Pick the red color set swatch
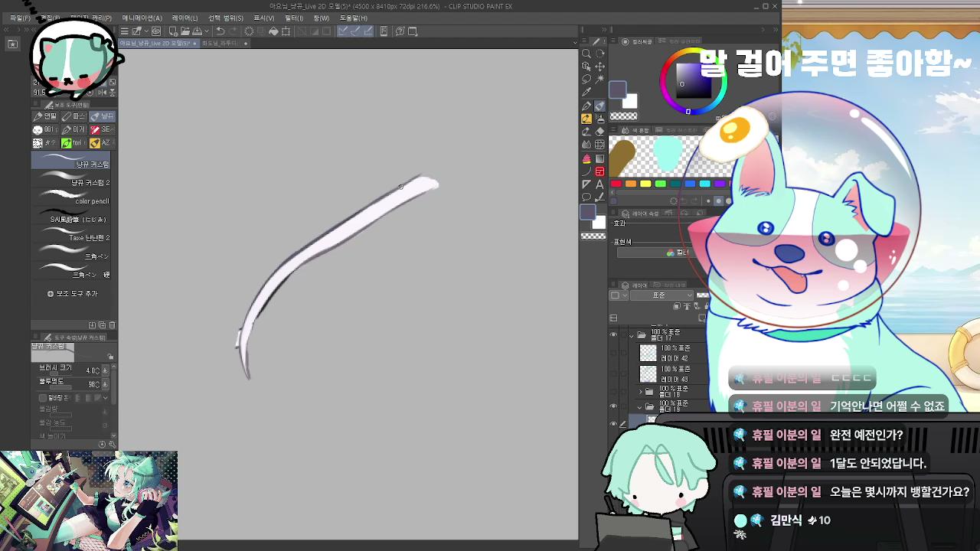Image resolution: width=980 pixels, height=551 pixels. tap(616, 184)
